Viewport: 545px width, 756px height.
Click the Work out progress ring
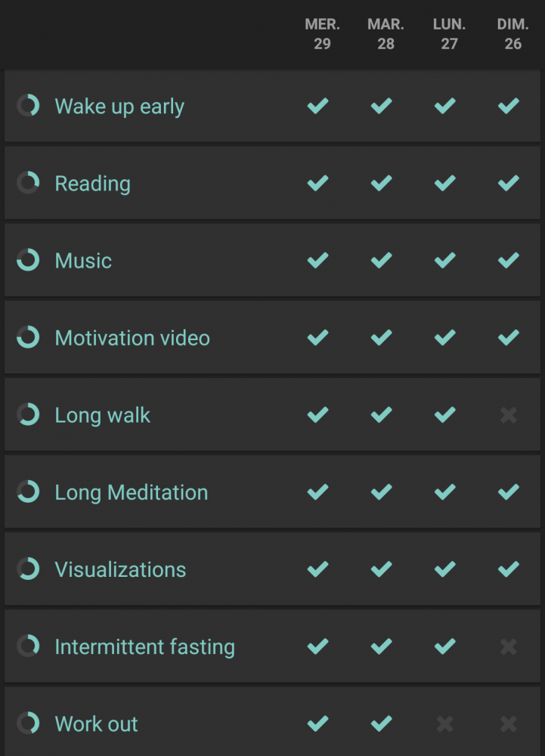point(28,723)
